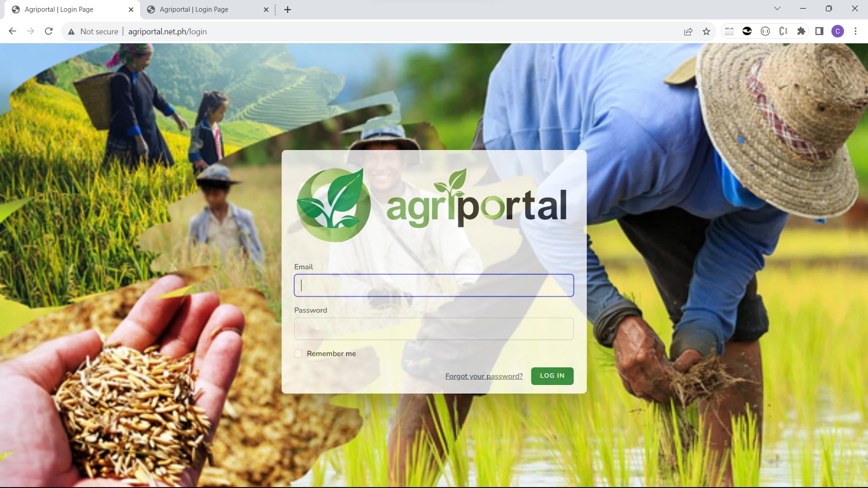Open the first extension icon beside the star
The width and height of the screenshot is (868, 488).
(x=729, y=31)
